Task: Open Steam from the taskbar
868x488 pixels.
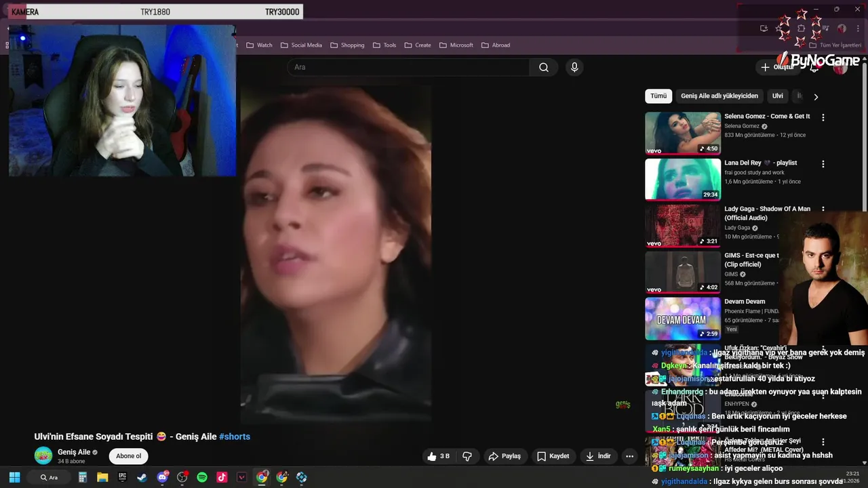Action: 142,477
